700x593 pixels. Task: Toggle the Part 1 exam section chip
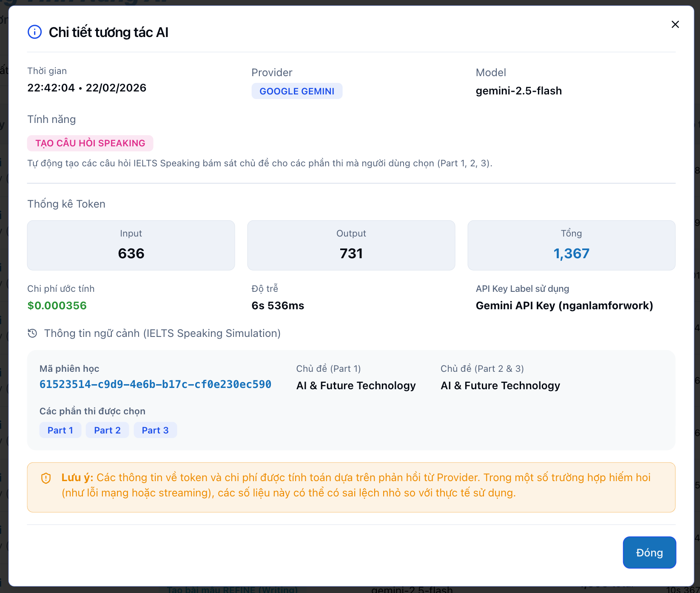pyautogui.click(x=60, y=430)
